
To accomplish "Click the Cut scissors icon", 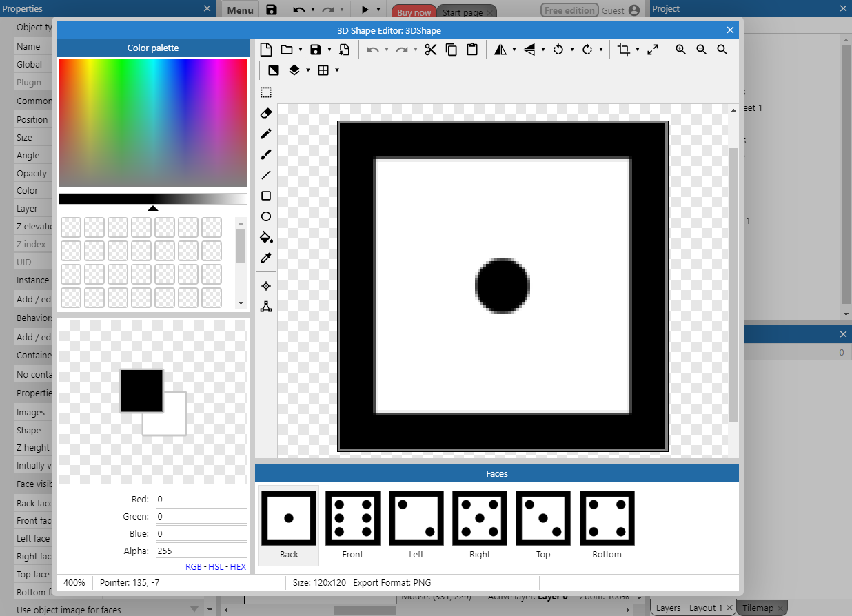I will (431, 50).
